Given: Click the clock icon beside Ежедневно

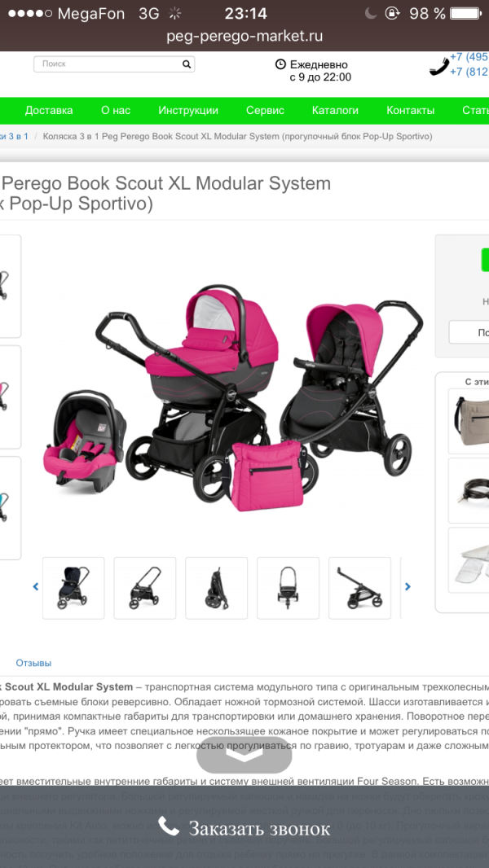Looking at the screenshot, I should point(281,64).
